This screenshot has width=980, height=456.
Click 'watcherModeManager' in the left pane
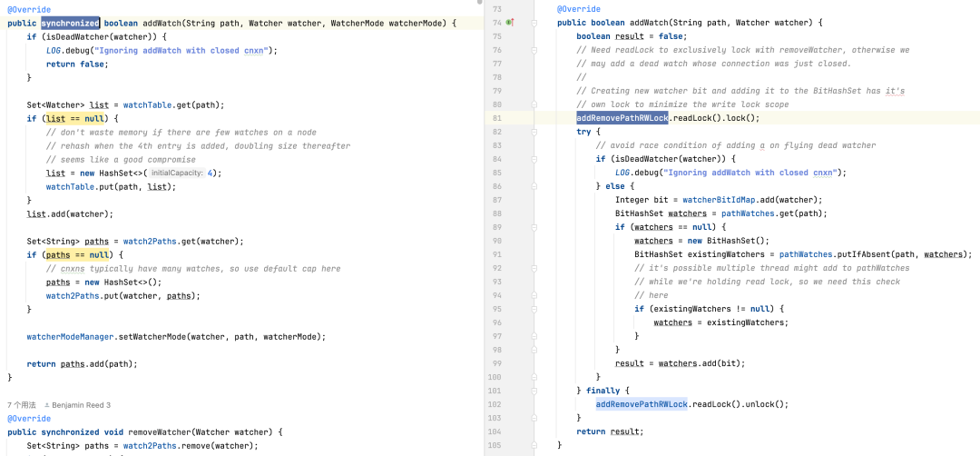[70, 336]
